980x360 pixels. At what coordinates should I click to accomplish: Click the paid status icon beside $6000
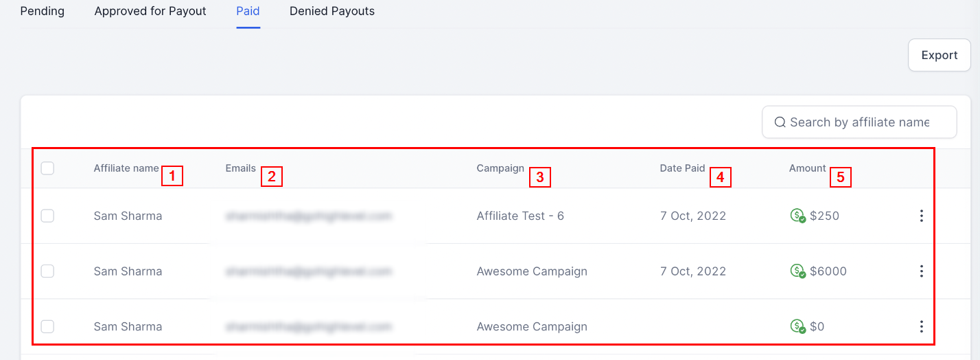pyautogui.click(x=797, y=271)
